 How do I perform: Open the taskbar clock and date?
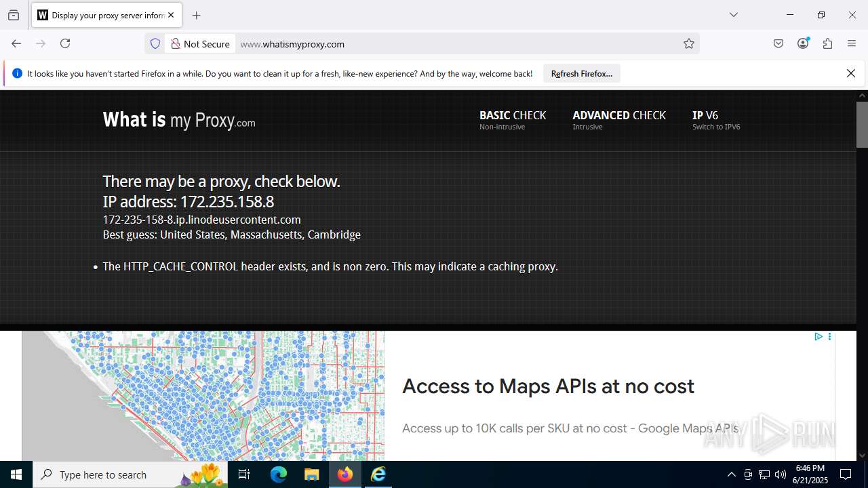810,474
